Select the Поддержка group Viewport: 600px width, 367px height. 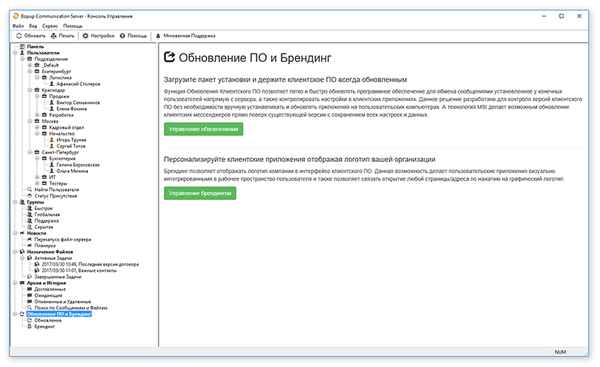(x=47, y=221)
